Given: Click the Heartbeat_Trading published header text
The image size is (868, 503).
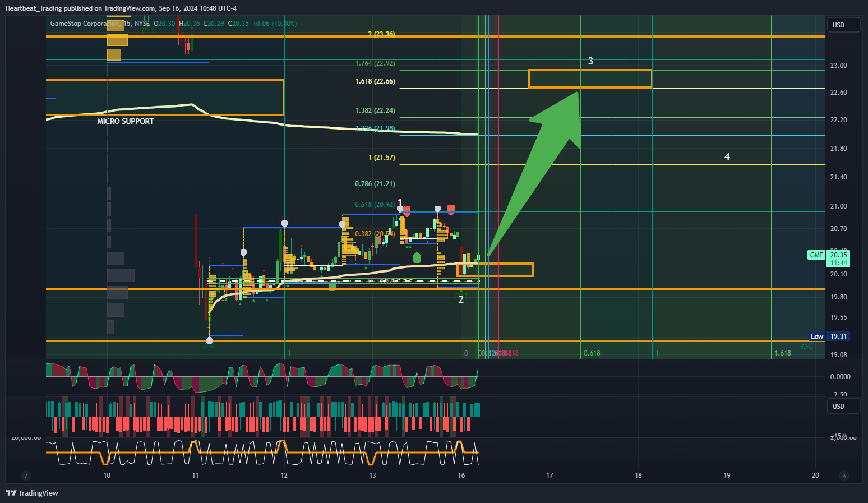Looking at the screenshot, I should 121,8.
